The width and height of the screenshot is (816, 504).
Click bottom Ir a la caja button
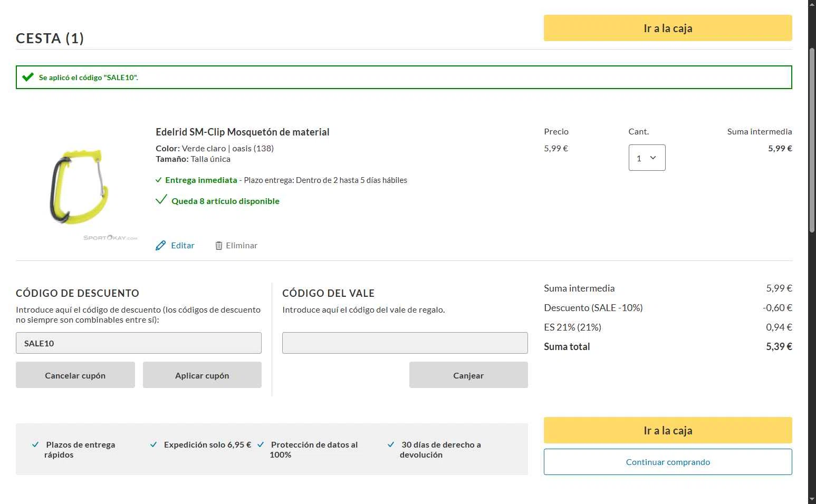coord(668,430)
